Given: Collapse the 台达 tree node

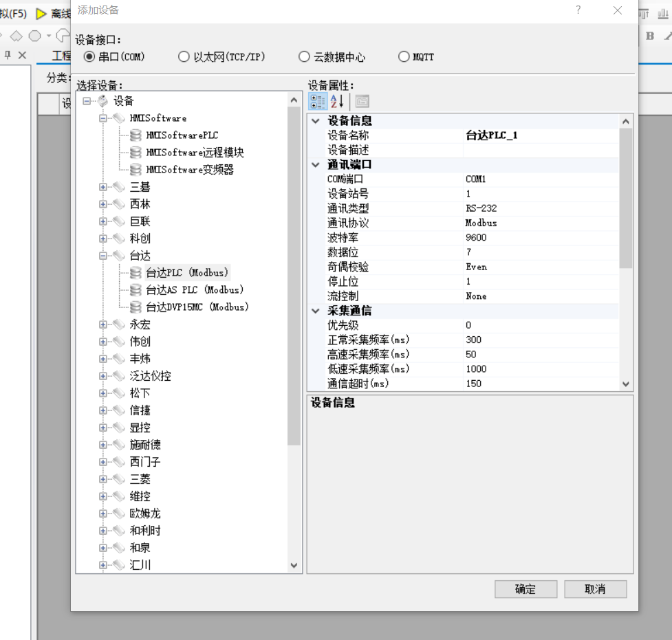Looking at the screenshot, I should (103, 256).
